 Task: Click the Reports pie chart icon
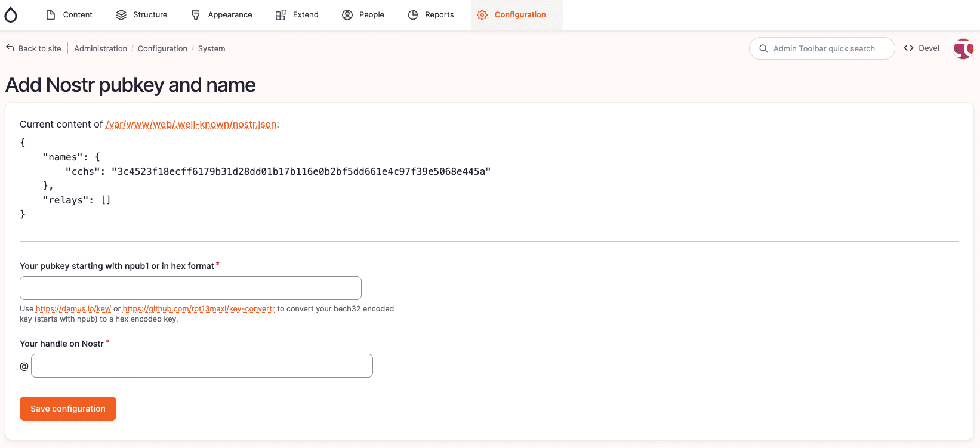(413, 15)
